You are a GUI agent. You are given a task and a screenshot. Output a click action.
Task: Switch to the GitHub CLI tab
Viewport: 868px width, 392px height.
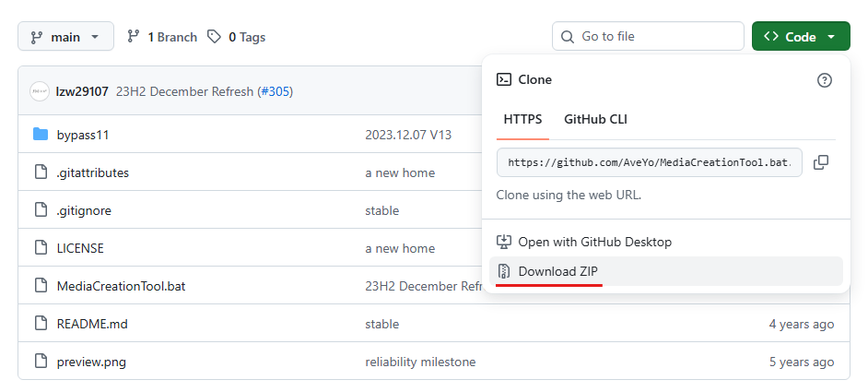pyautogui.click(x=595, y=119)
